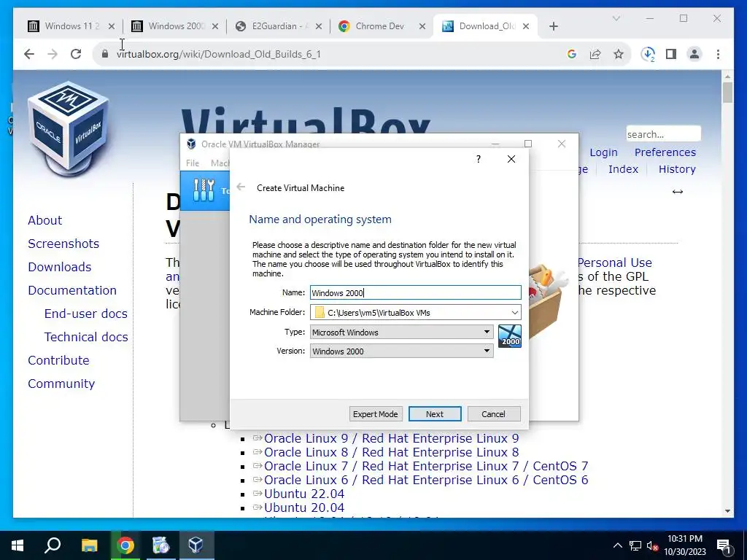This screenshot has height=560, width=747.
Task: Go back in Chrome
Action: tap(29, 54)
